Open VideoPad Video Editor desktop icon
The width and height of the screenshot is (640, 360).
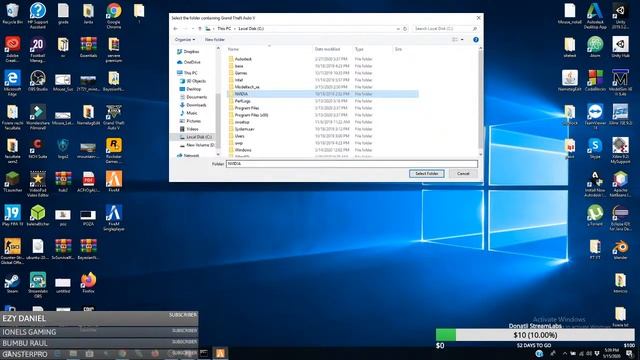[38, 184]
